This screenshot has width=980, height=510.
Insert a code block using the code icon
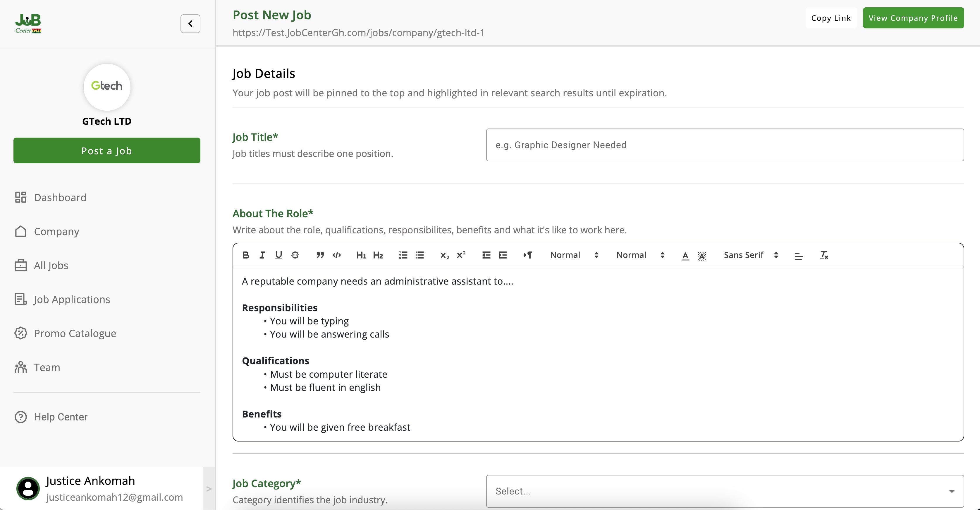click(337, 255)
